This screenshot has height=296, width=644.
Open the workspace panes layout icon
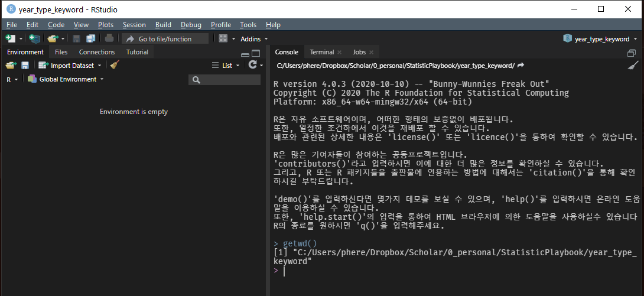(223, 38)
